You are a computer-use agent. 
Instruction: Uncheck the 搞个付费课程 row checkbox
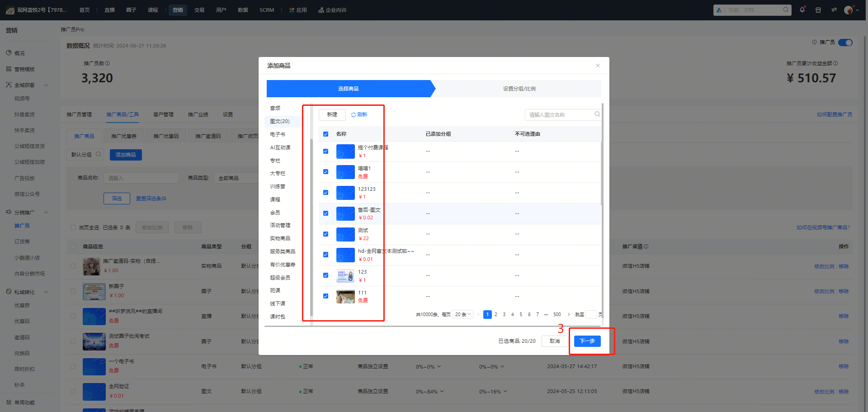(x=325, y=151)
